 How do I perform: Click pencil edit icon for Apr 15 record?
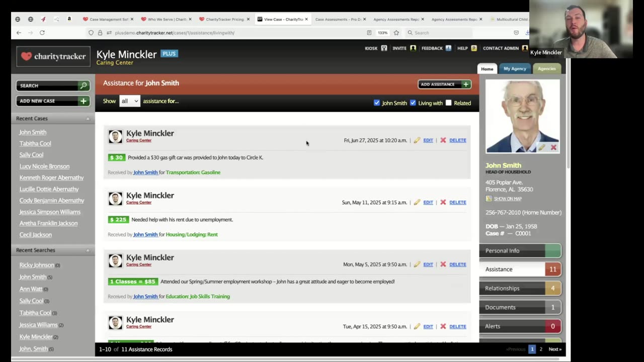coord(417,327)
